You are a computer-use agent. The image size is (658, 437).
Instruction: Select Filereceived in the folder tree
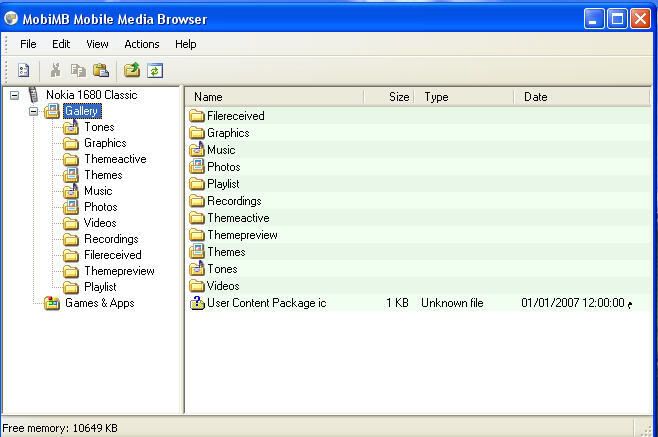point(113,255)
